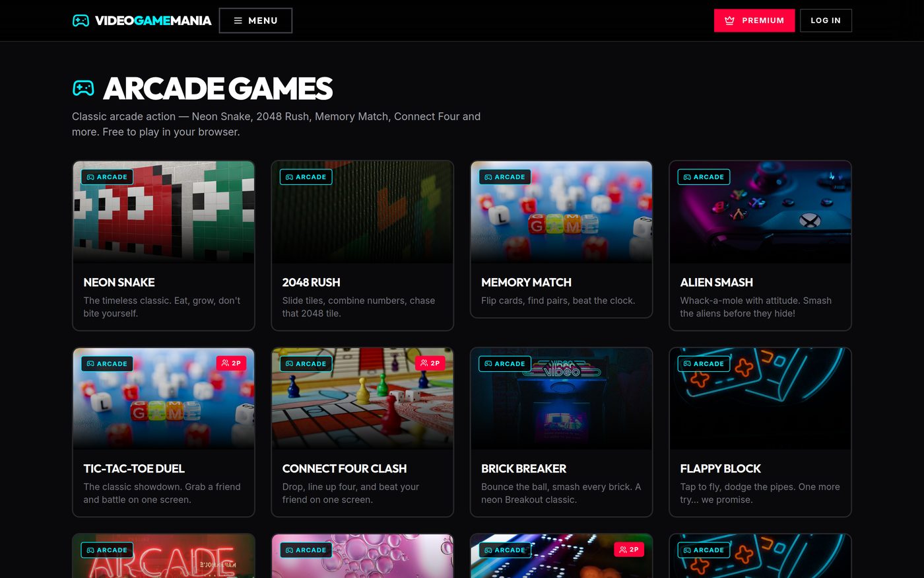Open the Tic-Tac-Toe Duel thumbnail image

click(x=164, y=399)
